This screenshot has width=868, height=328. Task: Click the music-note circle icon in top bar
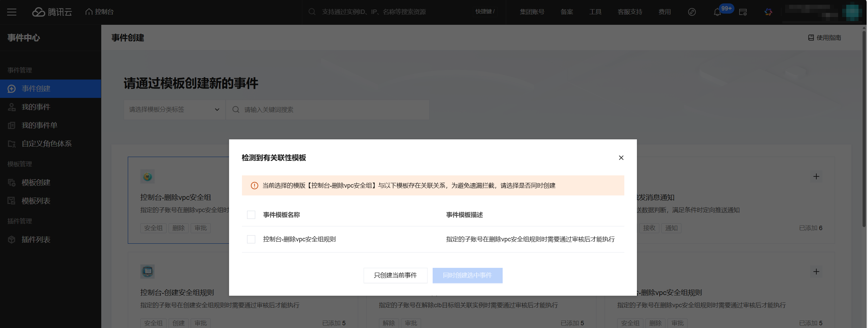click(692, 12)
